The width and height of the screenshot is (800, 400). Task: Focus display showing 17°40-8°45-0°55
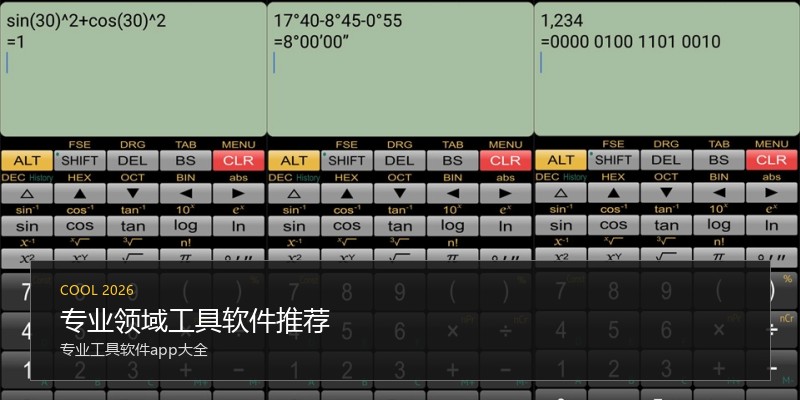400,69
